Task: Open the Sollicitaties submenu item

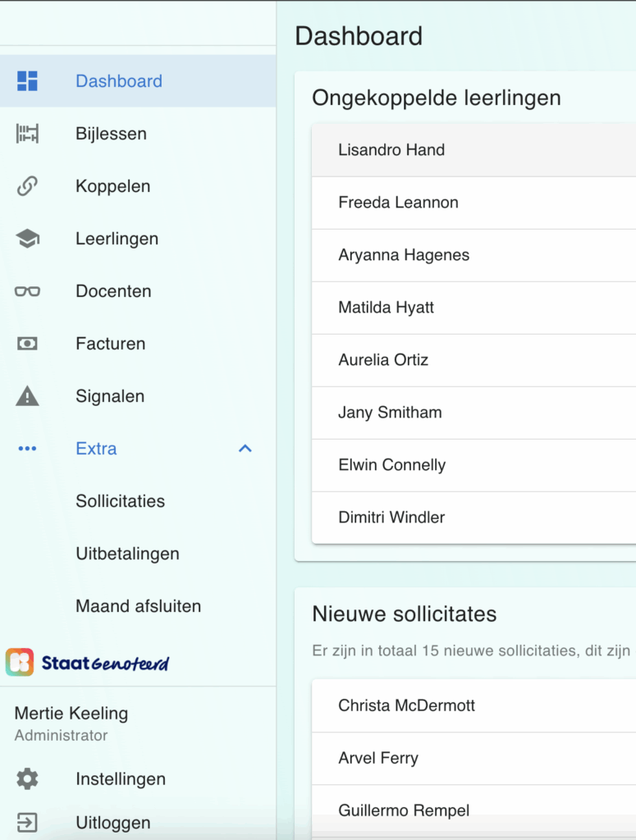Action: 120,501
